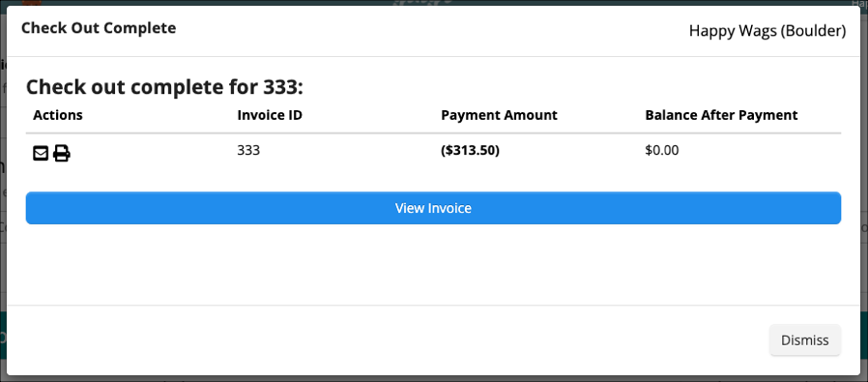
Task: Click the Payment Amount column header
Action: pyautogui.click(x=499, y=115)
